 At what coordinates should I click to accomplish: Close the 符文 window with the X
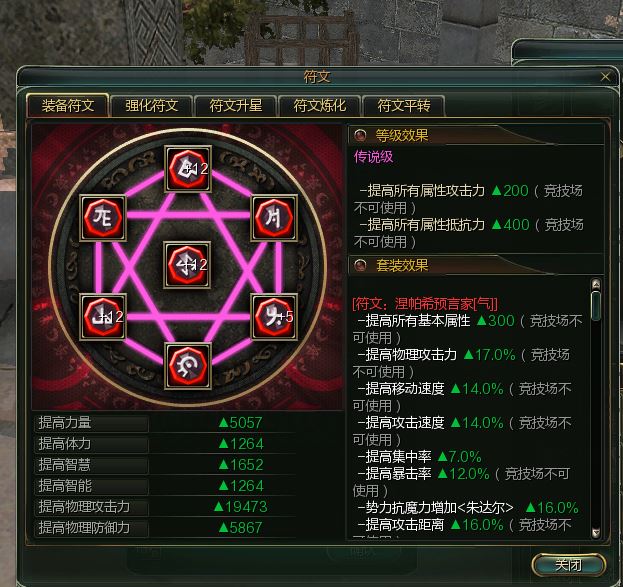pyautogui.click(x=605, y=77)
